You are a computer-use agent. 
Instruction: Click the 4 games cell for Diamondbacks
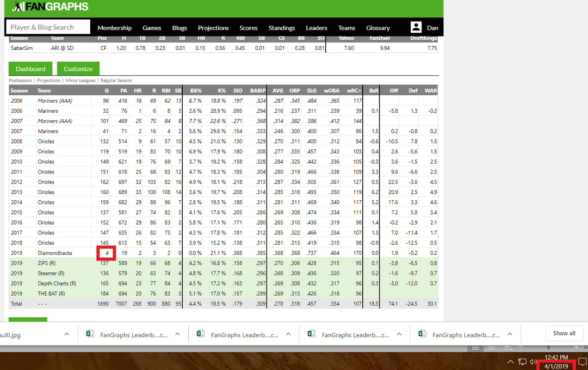[x=106, y=253]
